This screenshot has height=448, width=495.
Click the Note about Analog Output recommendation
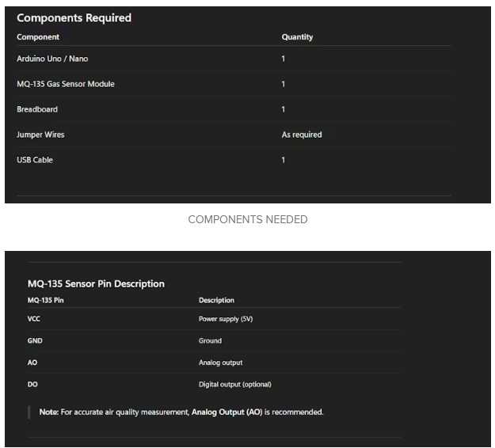181,412
